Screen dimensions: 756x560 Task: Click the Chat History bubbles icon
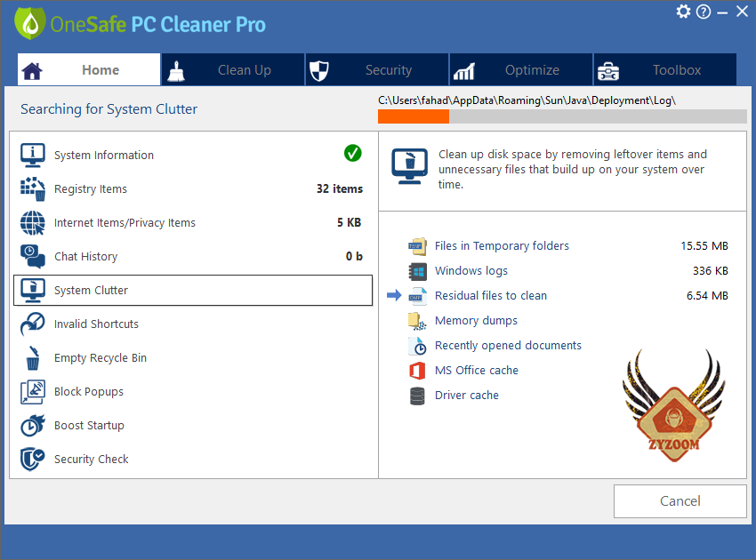33,256
